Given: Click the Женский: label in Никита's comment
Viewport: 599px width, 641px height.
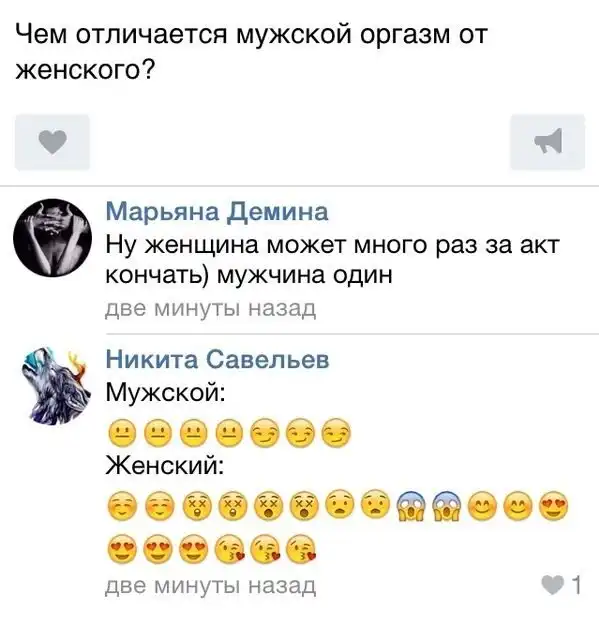Looking at the screenshot, I should click(165, 466).
